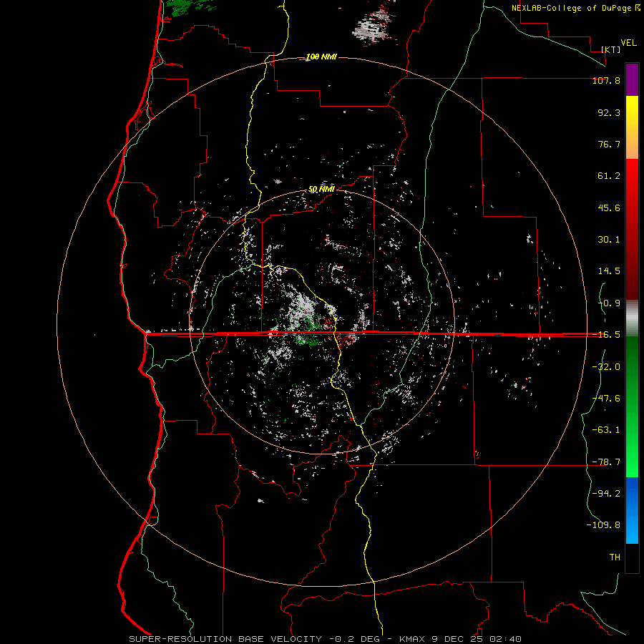
Task: Click the yellow-orange segment of color bar
Action: click(632, 127)
